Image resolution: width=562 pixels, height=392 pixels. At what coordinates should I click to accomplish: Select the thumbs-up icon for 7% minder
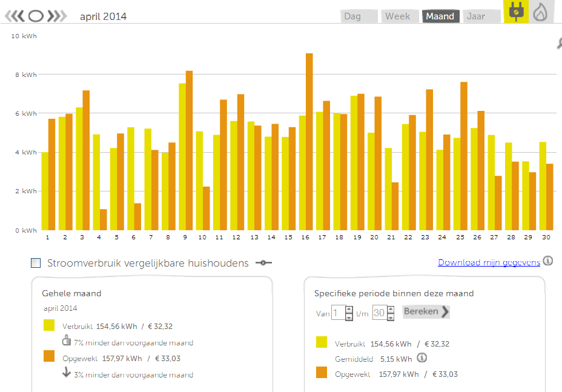click(67, 340)
